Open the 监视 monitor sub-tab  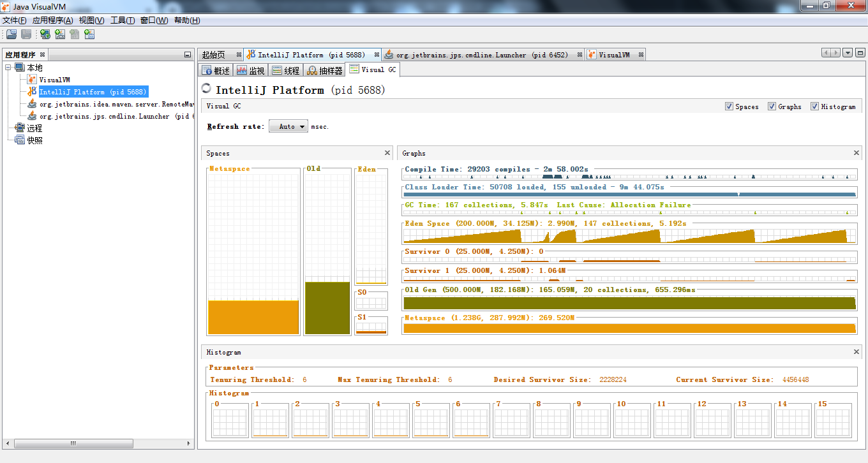click(x=250, y=71)
